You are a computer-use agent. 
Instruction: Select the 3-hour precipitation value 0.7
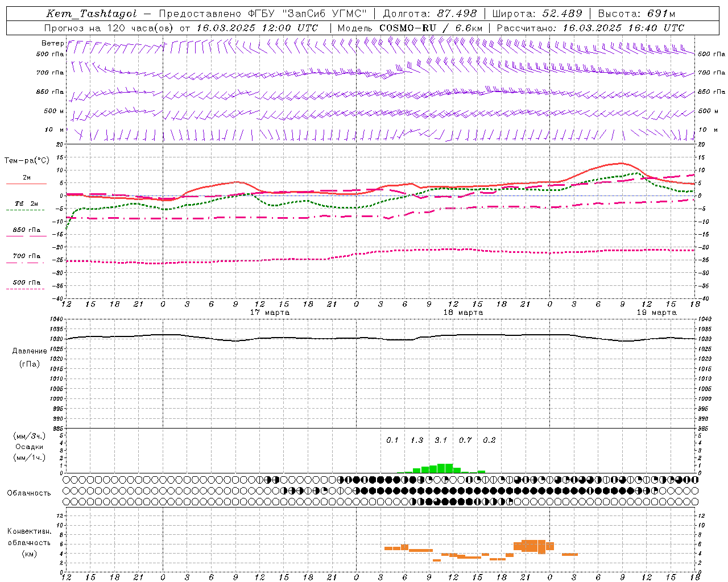(465, 440)
